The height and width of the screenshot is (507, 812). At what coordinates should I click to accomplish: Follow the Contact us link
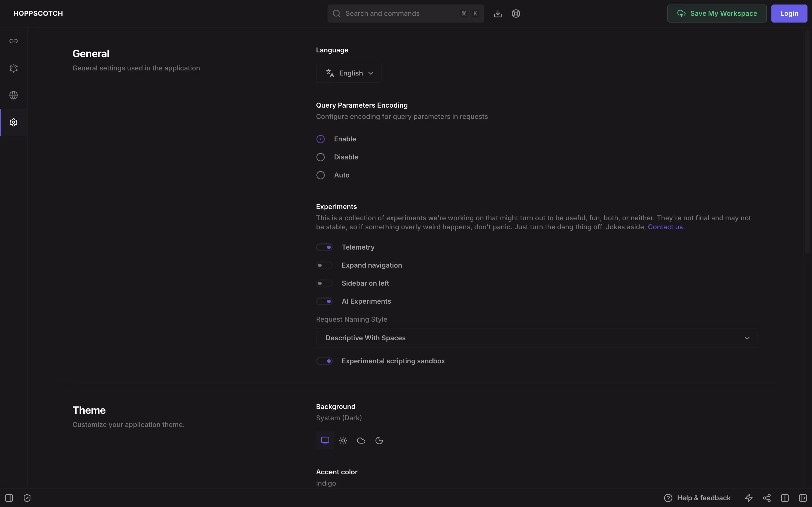[665, 227]
